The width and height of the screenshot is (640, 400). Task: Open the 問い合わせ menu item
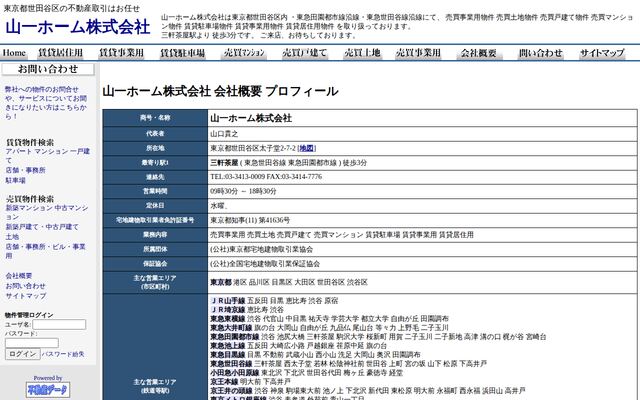tap(541, 53)
